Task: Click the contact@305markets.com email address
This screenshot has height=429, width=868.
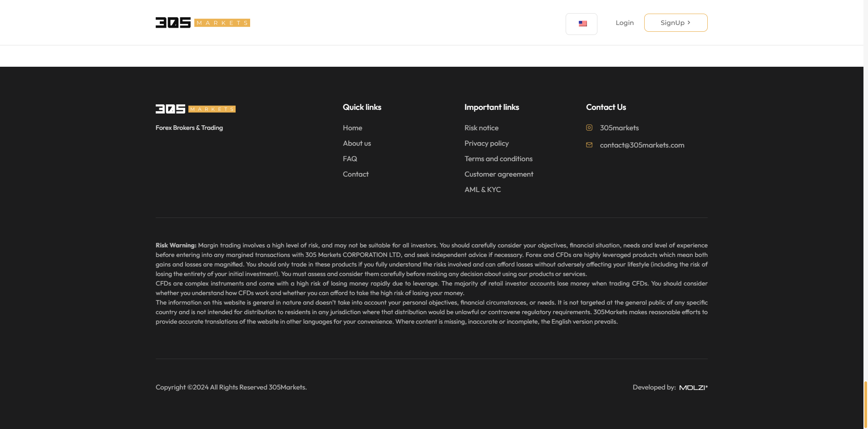Action: [x=642, y=145]
